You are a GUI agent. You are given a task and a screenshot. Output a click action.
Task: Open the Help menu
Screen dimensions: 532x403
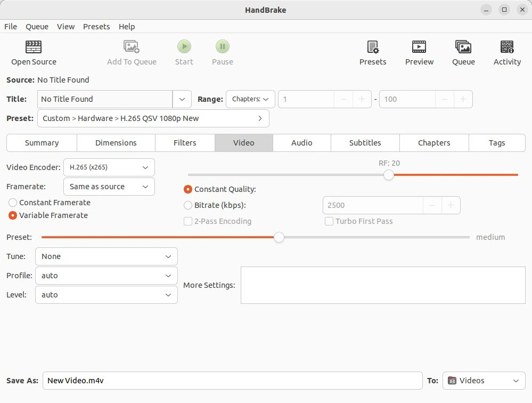[127, 27]
